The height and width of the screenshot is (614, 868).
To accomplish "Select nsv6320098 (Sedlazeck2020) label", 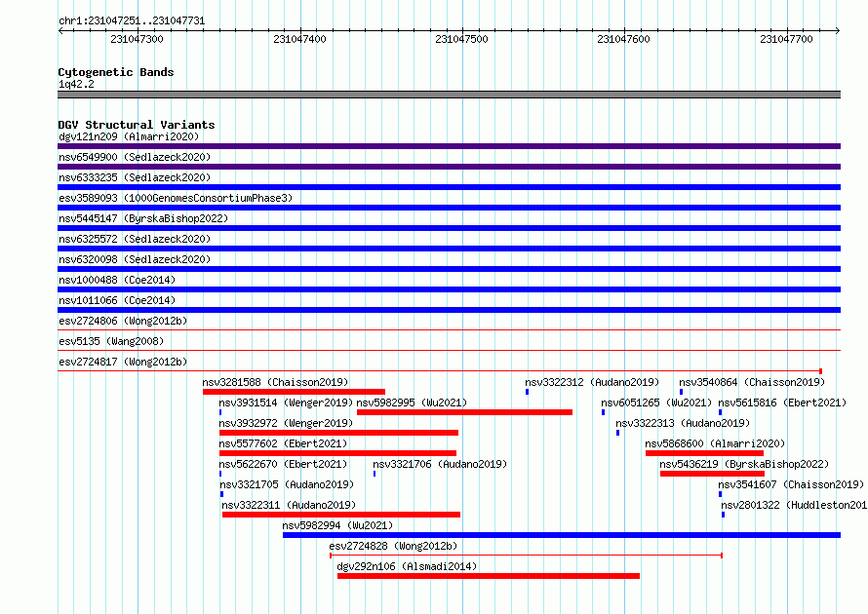I will [135, 259].
